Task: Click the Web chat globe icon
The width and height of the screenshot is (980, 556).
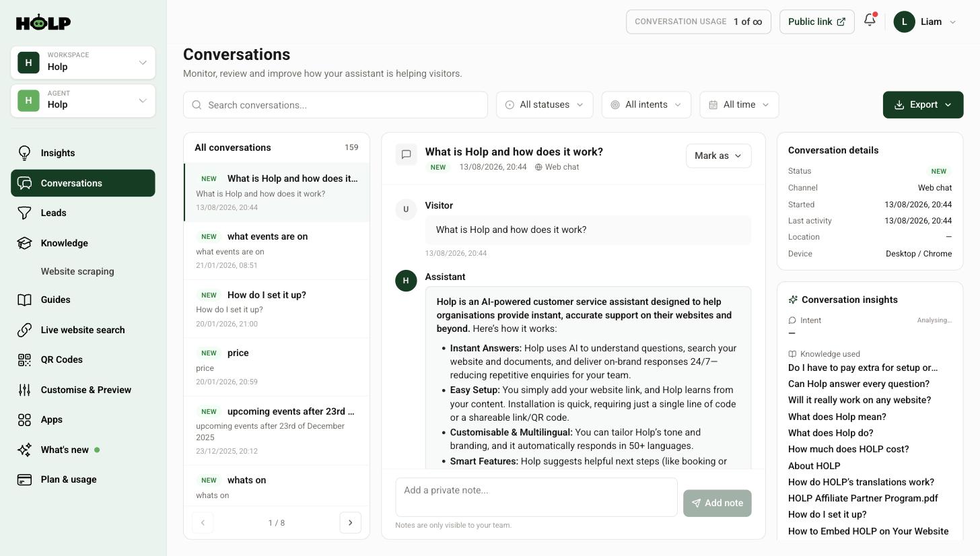Action: (538, 167)
